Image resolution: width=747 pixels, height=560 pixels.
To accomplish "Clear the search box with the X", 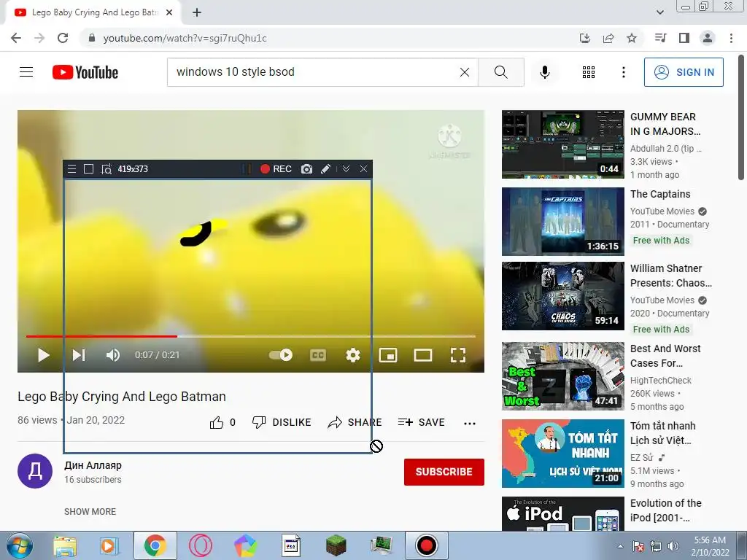I will [465, 72].
